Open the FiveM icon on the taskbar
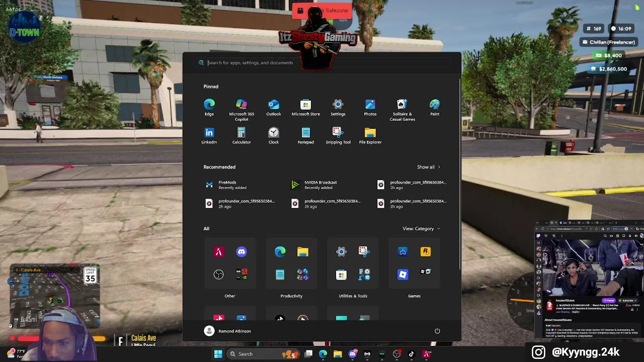Screen dimensions: 644x362 click(x=427, y=354)
